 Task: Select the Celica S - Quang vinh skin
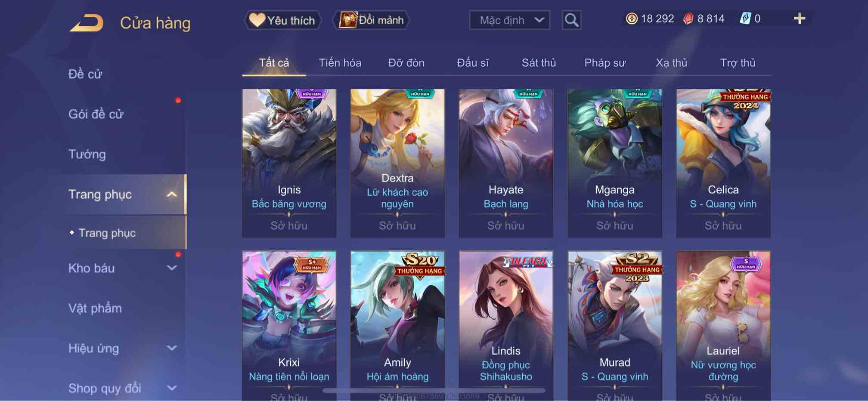[723, 163]
